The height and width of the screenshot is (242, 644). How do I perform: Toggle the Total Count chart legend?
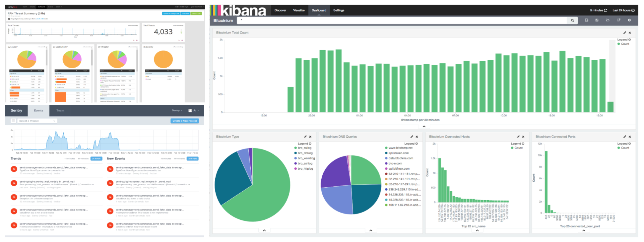click(x=624, y=40)
